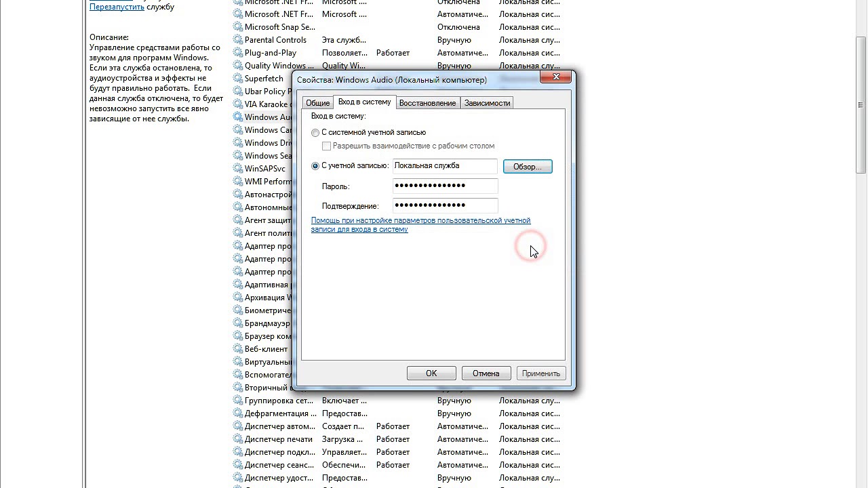Viewport: 868px width, 488px height.
Task: Click the 'Перезапустить' service link
Action: click(x=117, y=7)
